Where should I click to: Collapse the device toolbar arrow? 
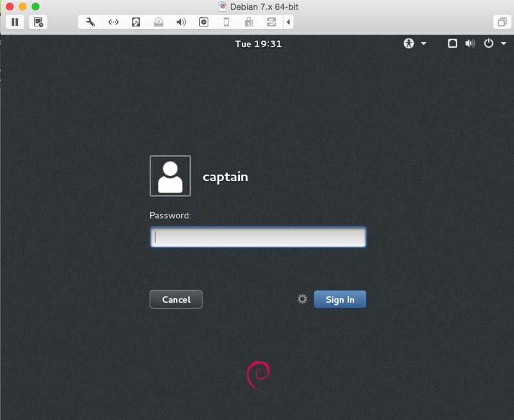pos(288,22)
